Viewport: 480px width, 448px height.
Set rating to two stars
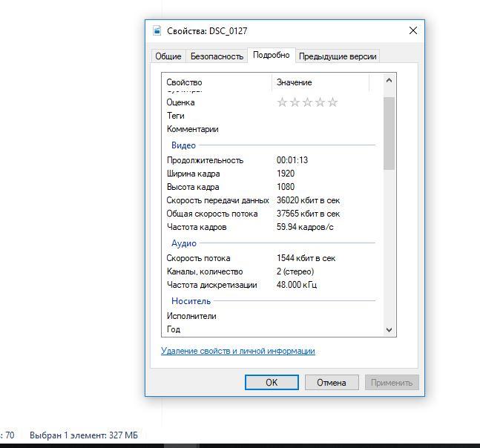tap(295, 102)
